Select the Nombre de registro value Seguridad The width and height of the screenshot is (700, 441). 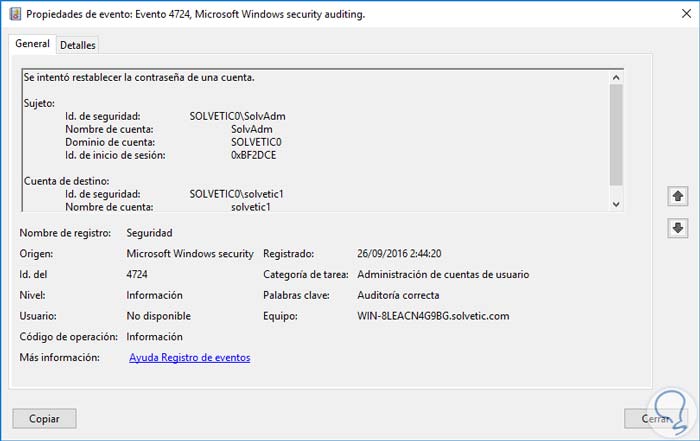pos(150,233)
